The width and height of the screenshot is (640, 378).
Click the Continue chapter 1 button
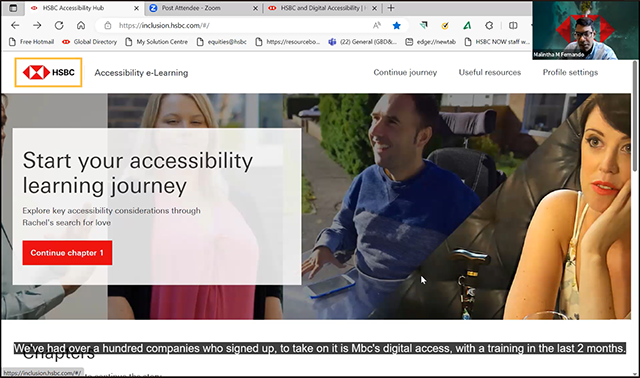(67, 253)
